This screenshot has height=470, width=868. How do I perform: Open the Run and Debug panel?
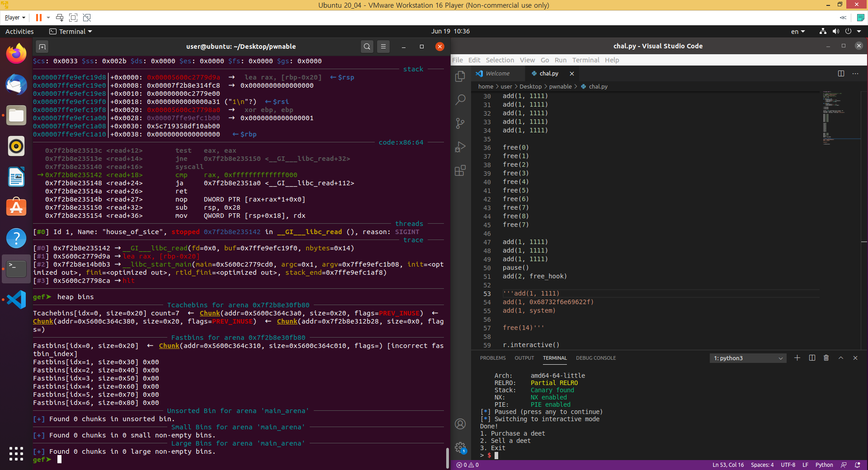[460, 147]
